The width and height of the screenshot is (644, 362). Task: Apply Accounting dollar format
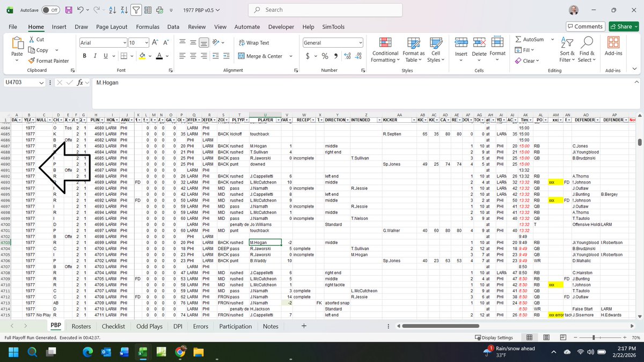click(308, 56)
